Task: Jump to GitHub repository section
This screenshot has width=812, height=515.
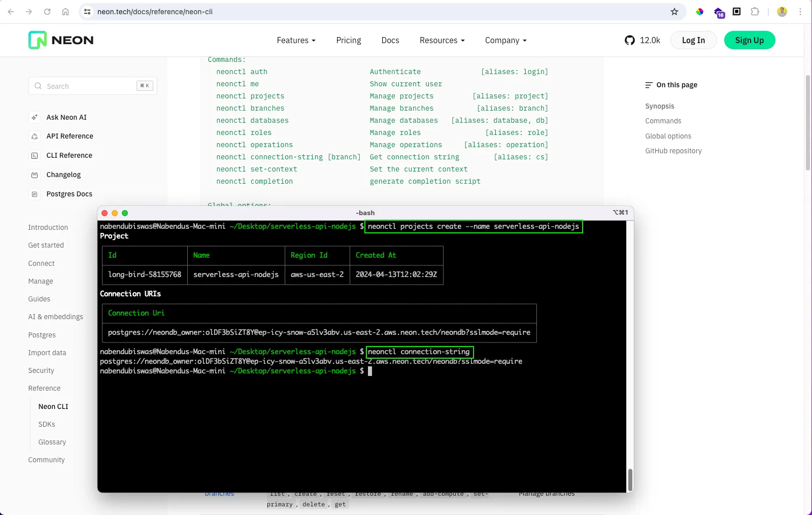Action: point(673,151)
